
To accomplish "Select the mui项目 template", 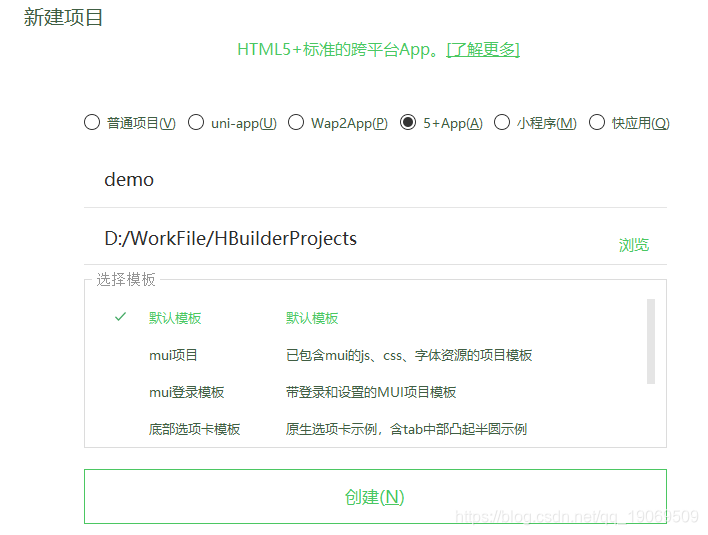I will coord(173,355).
